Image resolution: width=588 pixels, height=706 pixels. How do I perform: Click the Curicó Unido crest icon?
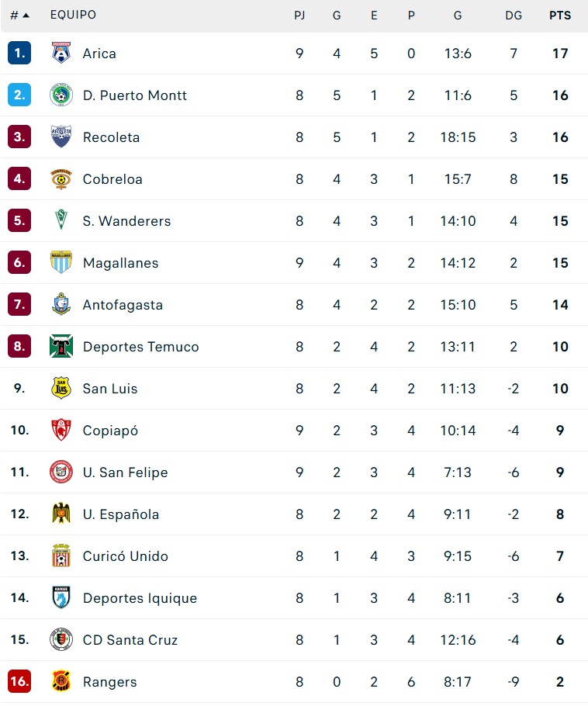[61, 556]
